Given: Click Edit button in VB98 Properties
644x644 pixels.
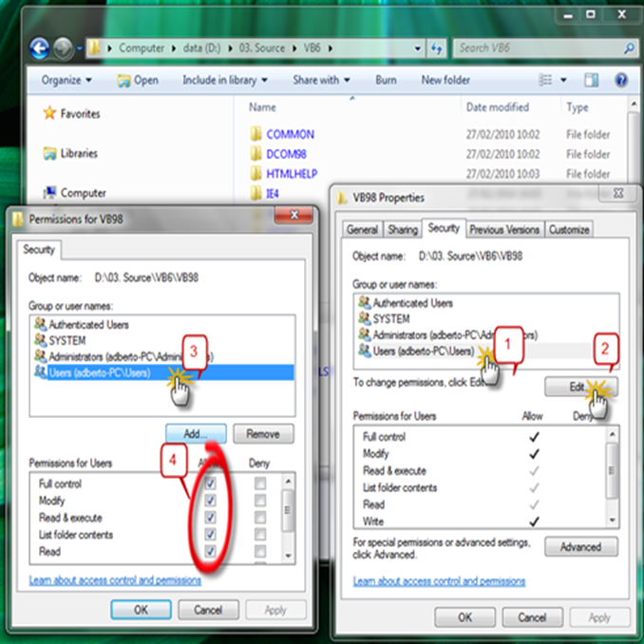Looking at the screenshot, I should [x=580, y=387].
